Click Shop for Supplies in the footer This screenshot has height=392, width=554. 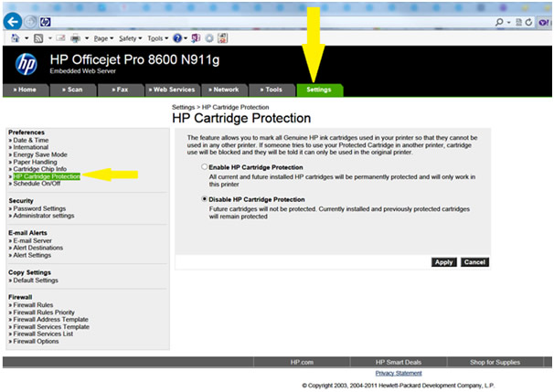[495, 363]
